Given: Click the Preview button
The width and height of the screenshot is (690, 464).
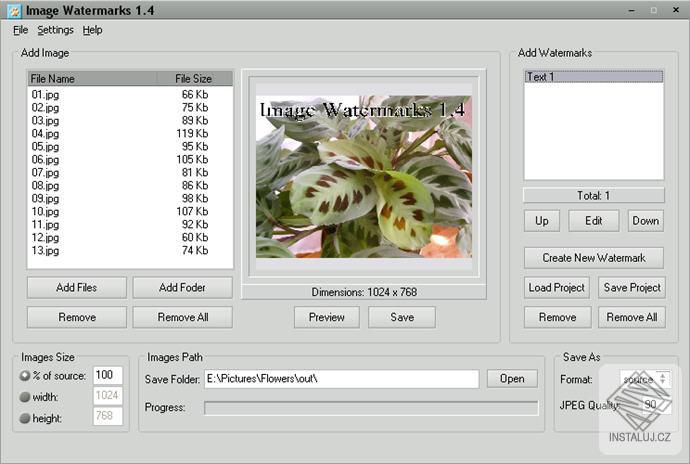Looking at the screenshot, I should (327, 317).
